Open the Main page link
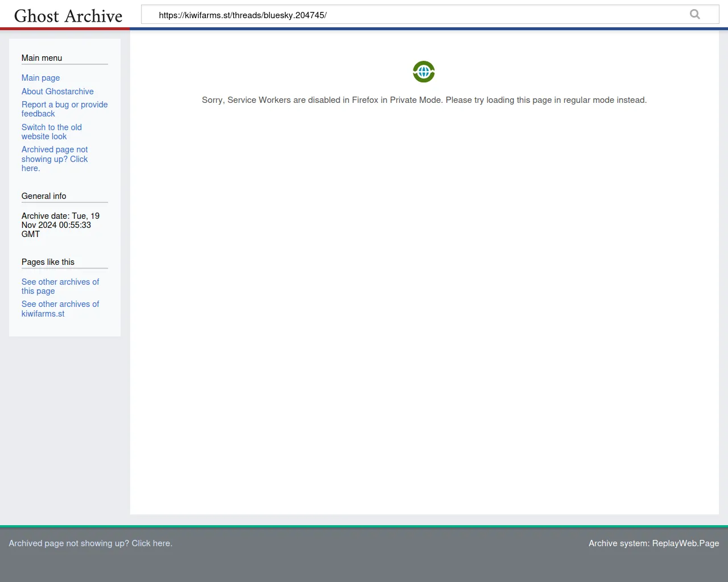 point(40,78)
